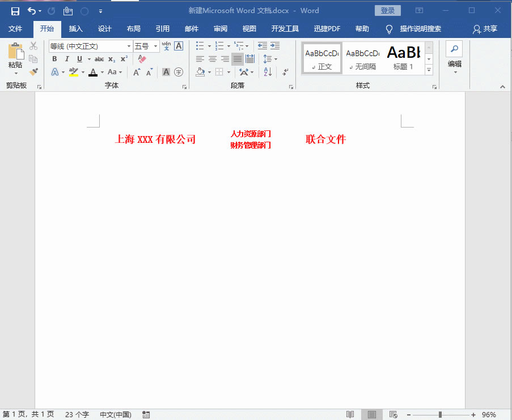Apply strikethrough formatting

[x=99, y=58]
